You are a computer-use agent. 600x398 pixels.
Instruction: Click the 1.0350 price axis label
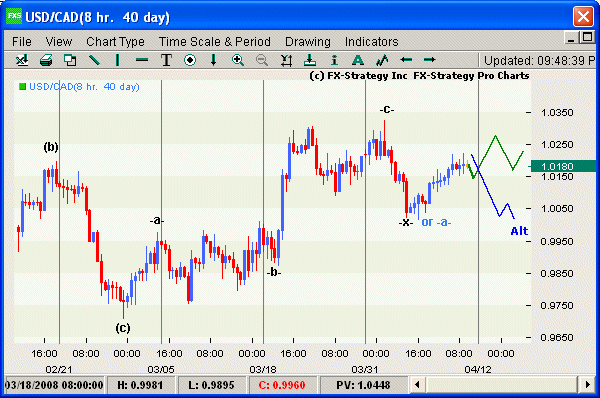[x=557, y=113]
